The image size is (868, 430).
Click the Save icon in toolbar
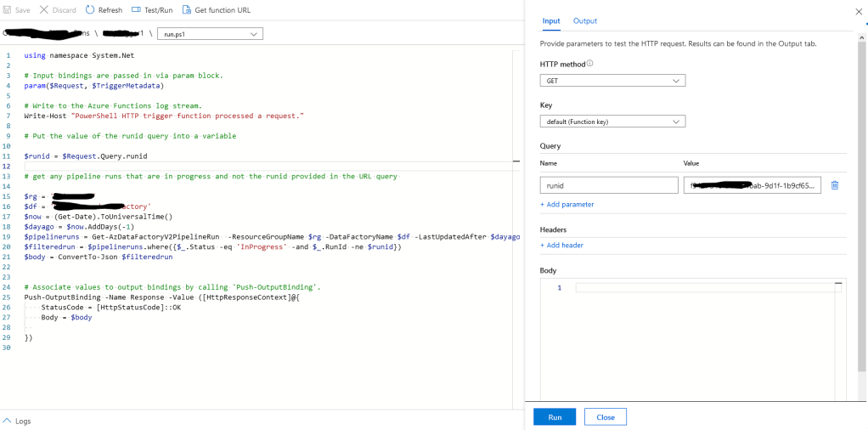click(x=8, y=10)
